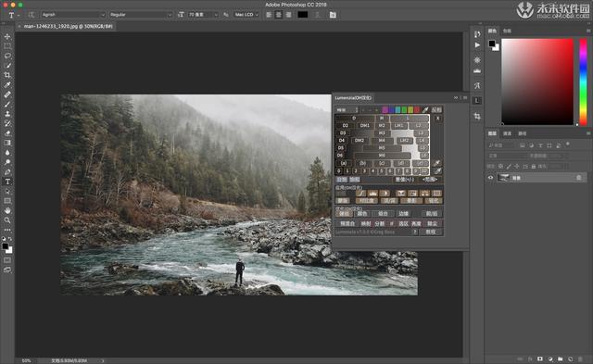
Task: Select the Path Selection tool
Action: (x=7, y=191)
